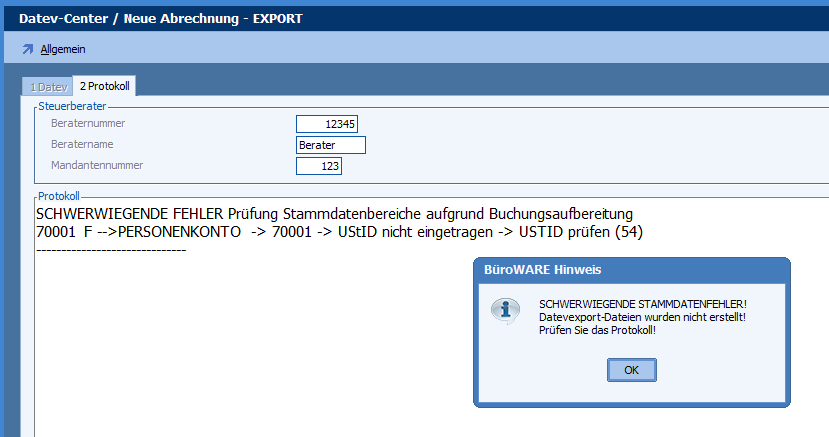This screenshot has height=437, width=829.
Task: Click the Beraternummer field containing 12345
Action: [327, 124]
